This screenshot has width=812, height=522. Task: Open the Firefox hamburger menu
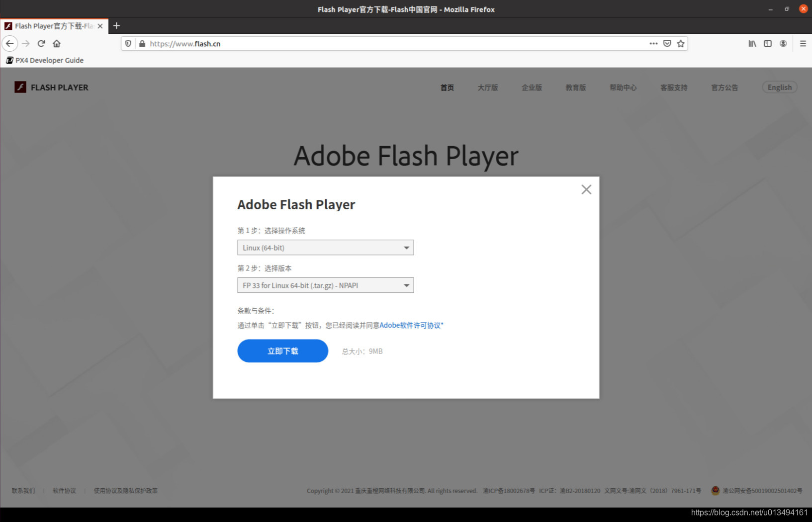click(x=803, y=44)
